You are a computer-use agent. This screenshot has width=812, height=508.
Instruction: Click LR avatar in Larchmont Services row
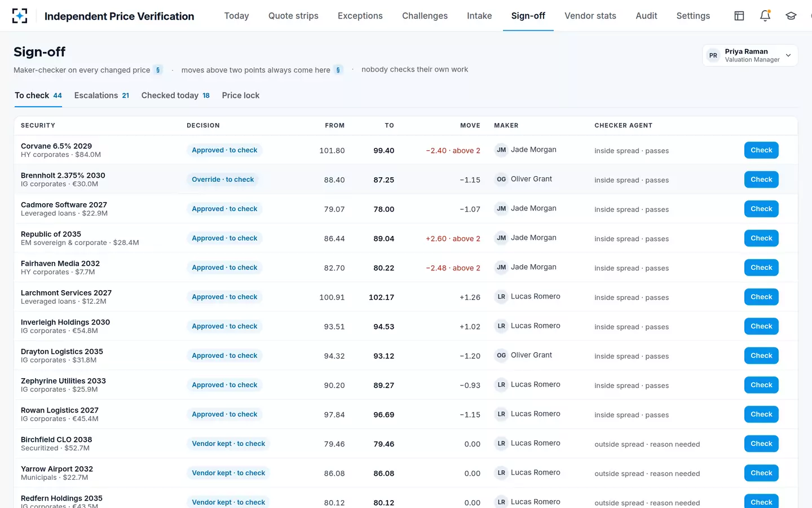coord(501,297)
